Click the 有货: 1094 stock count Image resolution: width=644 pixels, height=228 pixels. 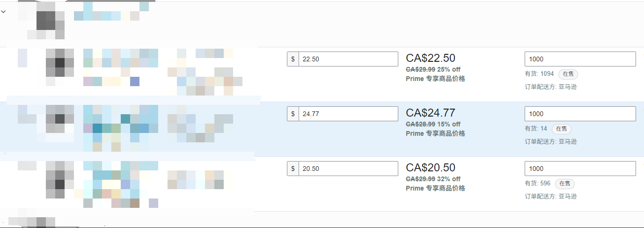539,74
